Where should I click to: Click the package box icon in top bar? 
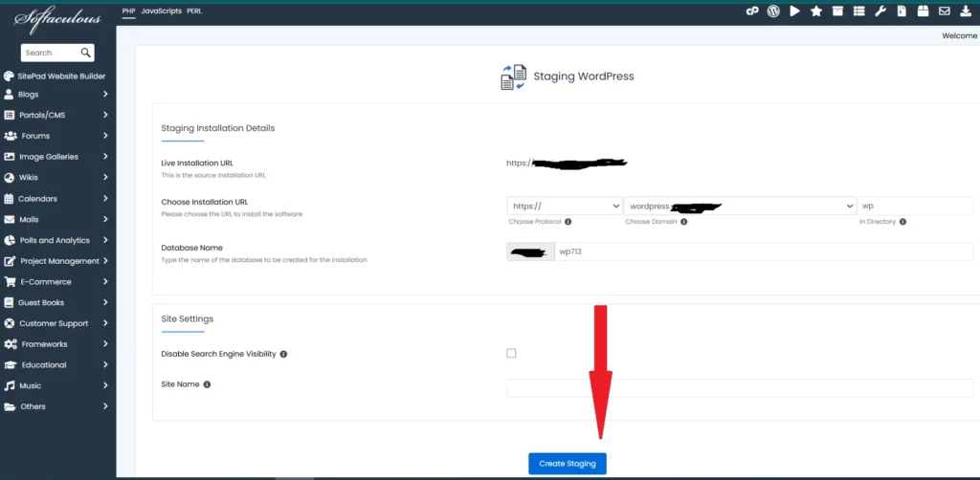pyautogui.click(x=924, y=11)
